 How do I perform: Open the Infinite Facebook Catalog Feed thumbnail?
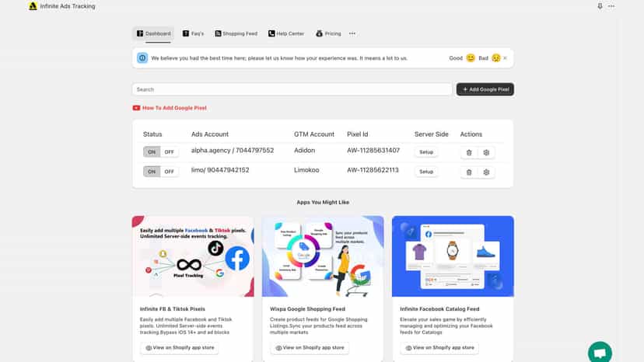[453, 256]
